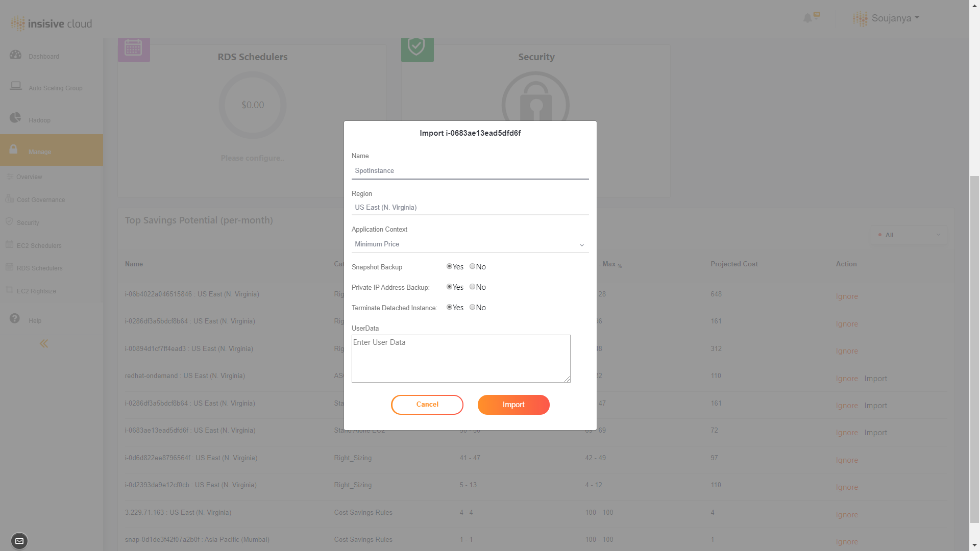Open EC2 Schedulers in sidebar menu
980x551 pixels.
[x=39, y=246]
